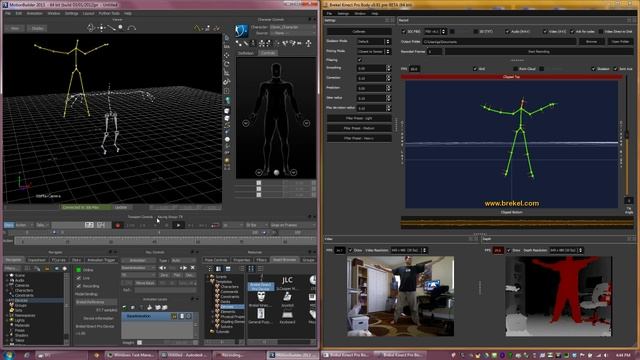640x360 pixels.
Task: Select the BaseAnimation layer
Action: (157, 316)
